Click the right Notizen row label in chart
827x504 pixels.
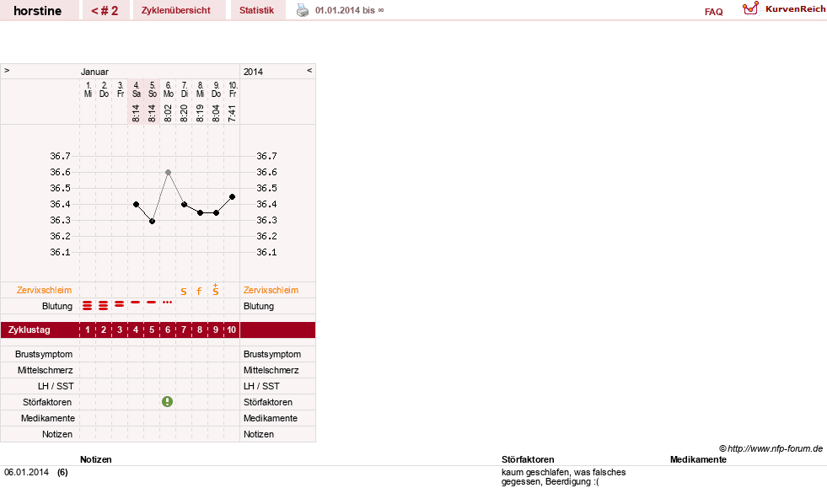[x=259, y=434]
